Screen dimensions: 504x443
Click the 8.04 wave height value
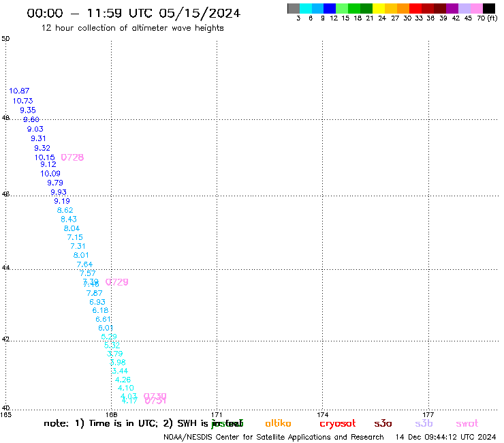click(x=72, y=228)
